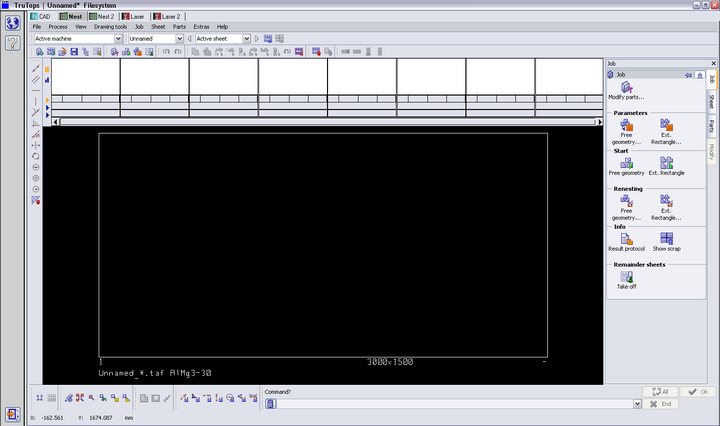Click the exit door icon at bottom left

(x=12, y=415)
